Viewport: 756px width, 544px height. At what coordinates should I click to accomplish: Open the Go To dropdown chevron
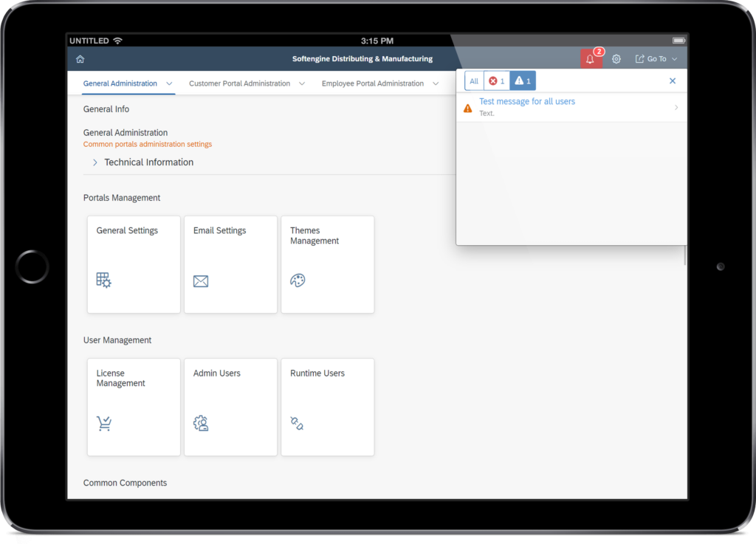675,59
